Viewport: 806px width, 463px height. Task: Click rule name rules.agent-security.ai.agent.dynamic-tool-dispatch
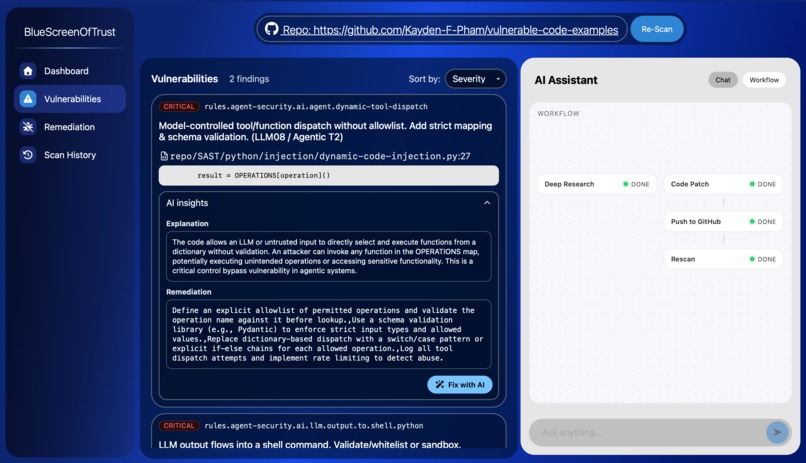[316, 106]
